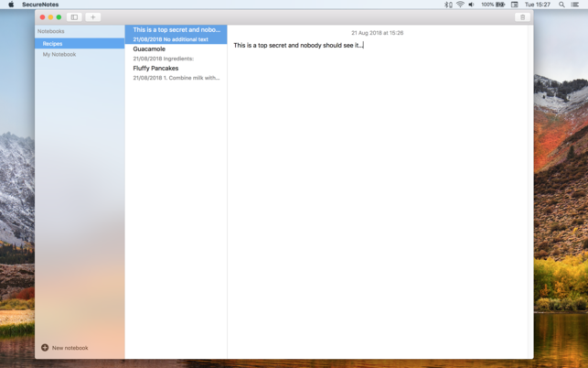The image size is (588, 368).
Task: Open the Fluffy Pancakes note
Action: pos(176,73)
